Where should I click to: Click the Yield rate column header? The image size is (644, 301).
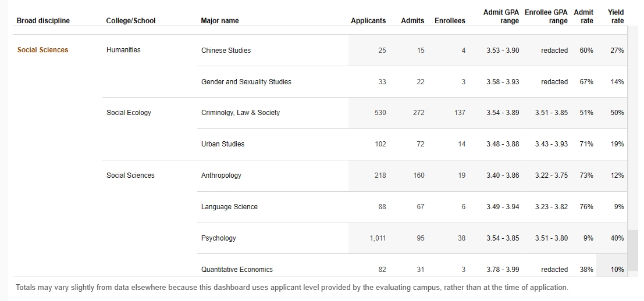tap(615, 16)
